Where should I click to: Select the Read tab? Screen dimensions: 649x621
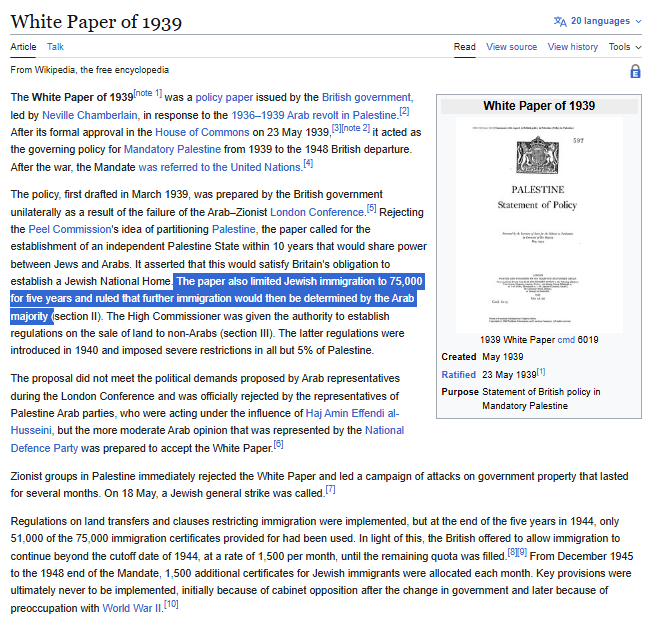[x=464, y=47]
